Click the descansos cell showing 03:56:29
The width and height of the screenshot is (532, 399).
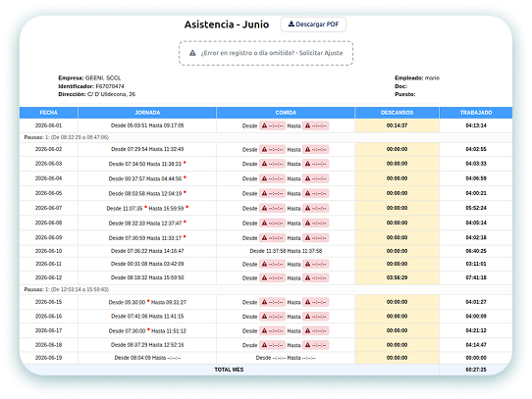[397, 277]
